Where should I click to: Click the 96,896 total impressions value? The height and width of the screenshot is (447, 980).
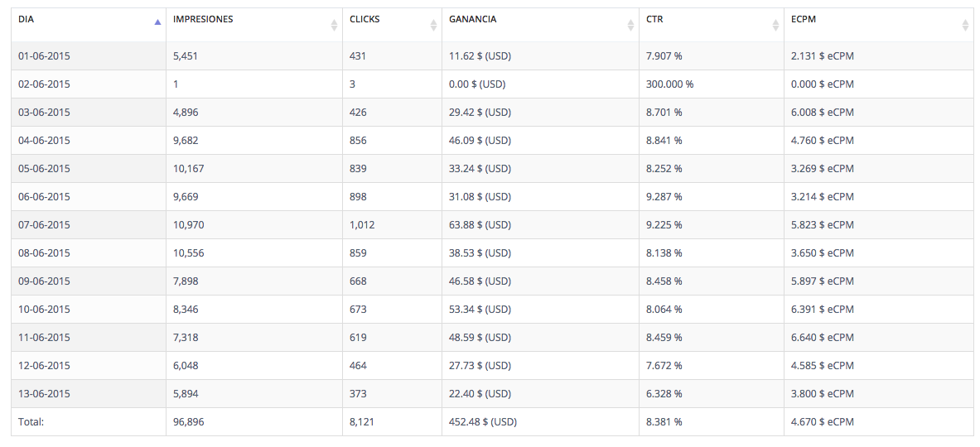(x=188, y=422)
